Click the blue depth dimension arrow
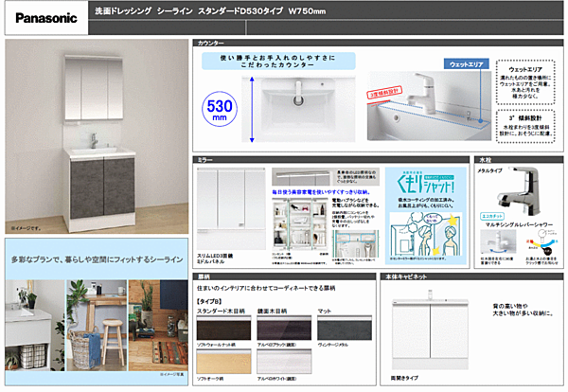 252,109
